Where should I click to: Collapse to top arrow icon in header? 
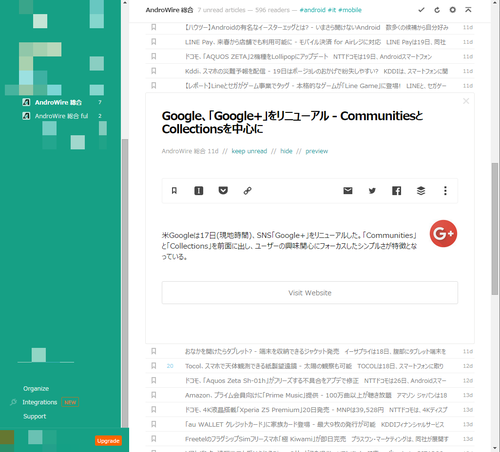pyautogui.click(x=468, y=10)
